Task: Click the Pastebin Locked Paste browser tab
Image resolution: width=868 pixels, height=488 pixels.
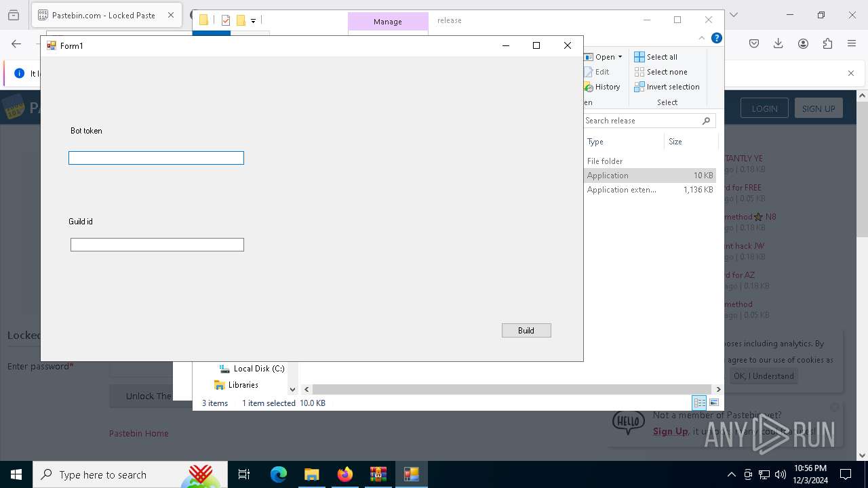Action: pyautogui.click(x=106, y=15)
